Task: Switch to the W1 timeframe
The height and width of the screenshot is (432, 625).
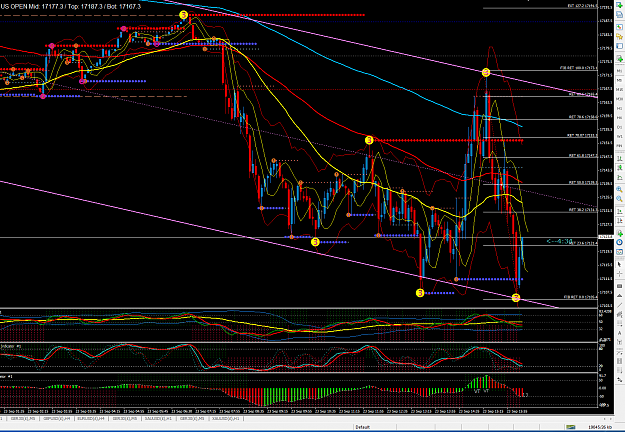Action: click(x=620, y=136)
